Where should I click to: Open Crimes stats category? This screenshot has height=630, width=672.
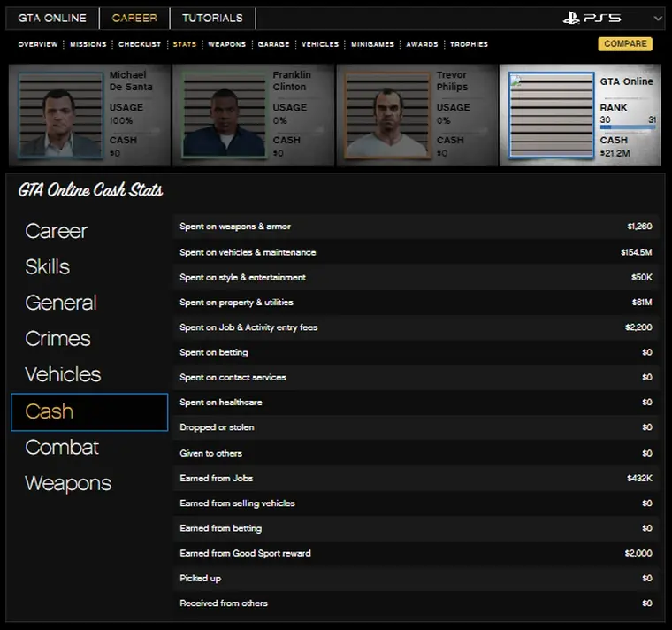tap(57, 339)
